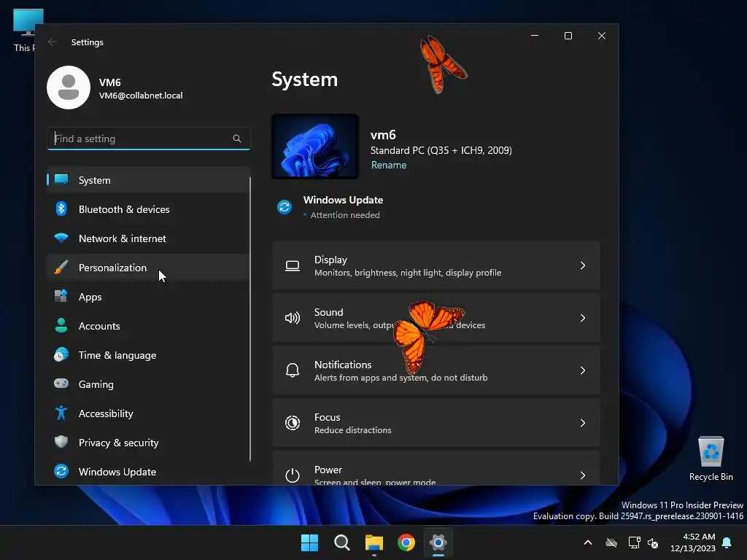Image resolution: width=747 pixels, height=560 pixels.
Task: Click the sidebar navigation scrollbar
Action: [x=250, y=319]
